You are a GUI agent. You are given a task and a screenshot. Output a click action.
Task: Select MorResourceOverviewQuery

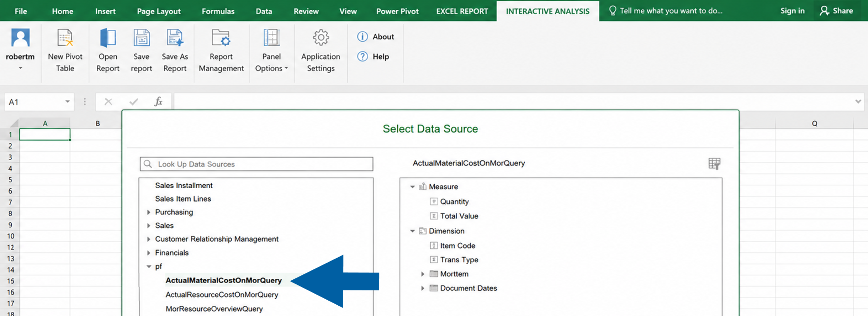click(214, 309)
